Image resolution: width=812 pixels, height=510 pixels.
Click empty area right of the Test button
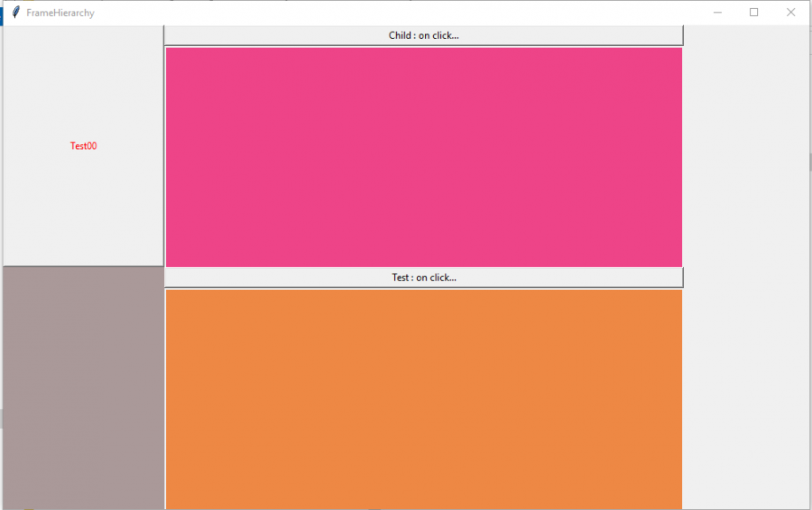point(745,277)
